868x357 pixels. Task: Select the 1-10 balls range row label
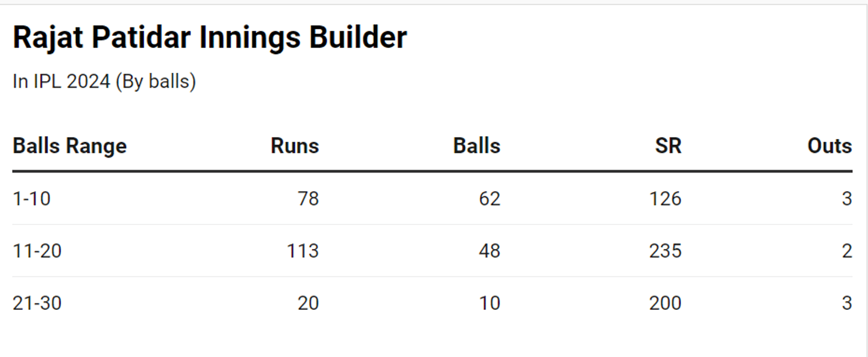(32, 198)
